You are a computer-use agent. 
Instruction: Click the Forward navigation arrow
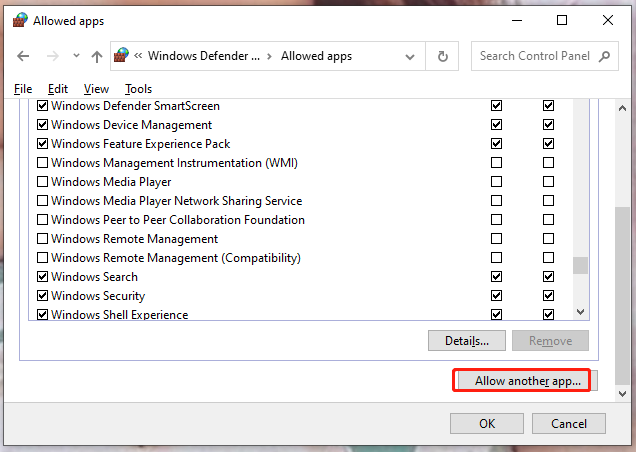(x=50, y=57)
